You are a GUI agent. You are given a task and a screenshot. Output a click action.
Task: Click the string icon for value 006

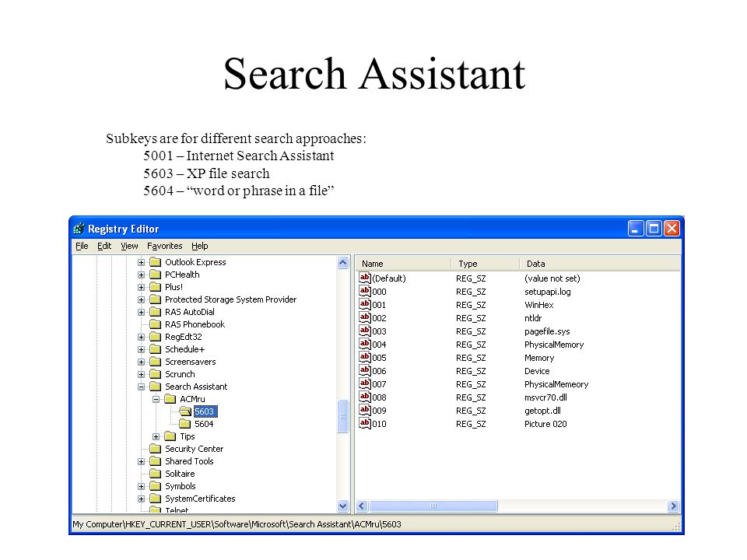point(365,370)
